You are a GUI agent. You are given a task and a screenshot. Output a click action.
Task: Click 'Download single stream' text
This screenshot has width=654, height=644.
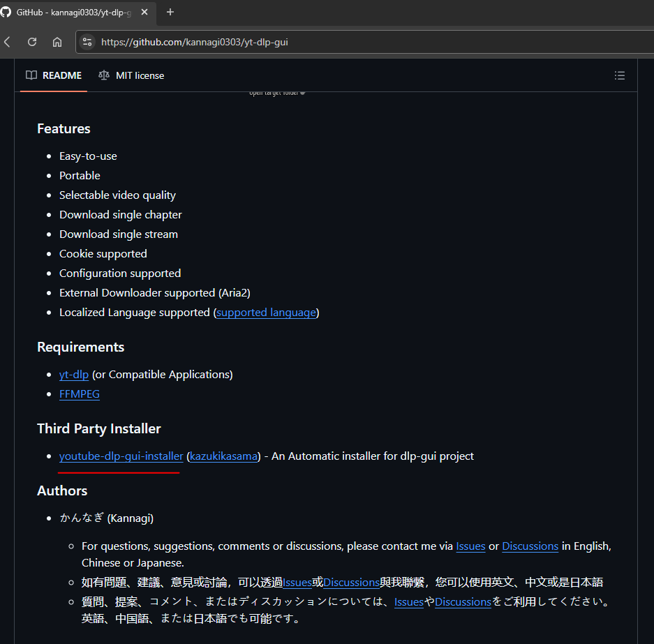(x=119, y=234)
